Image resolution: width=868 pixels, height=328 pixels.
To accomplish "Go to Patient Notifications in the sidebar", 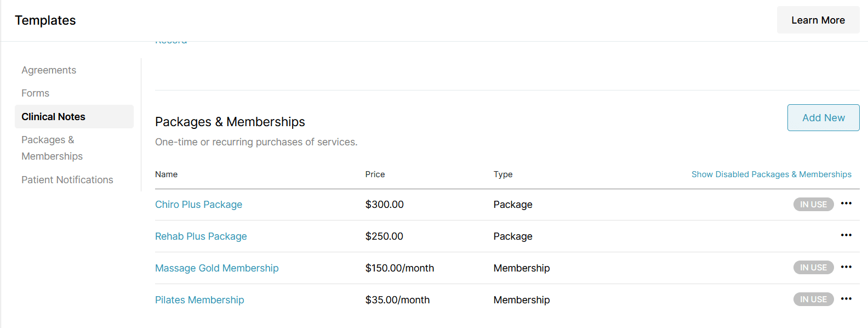I will 67,180.
